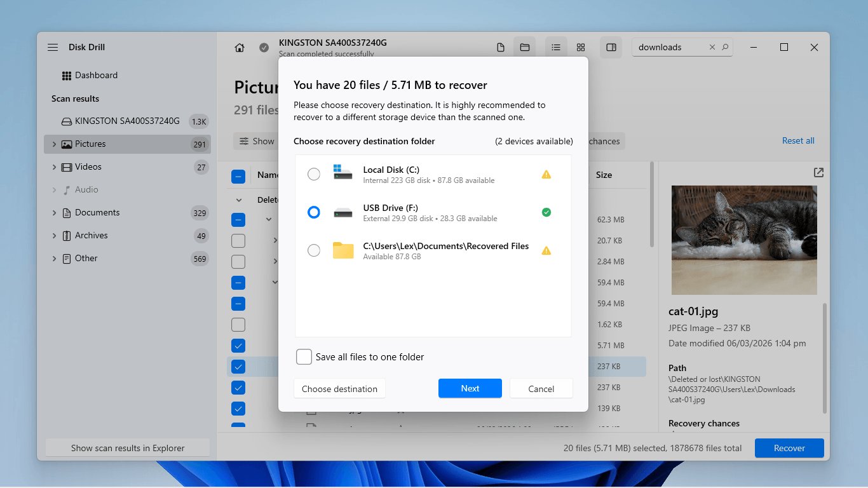Switch to folder view icon
Image resolution: width=868 pixels, height=488 pixels.
(x=525, y=48)
